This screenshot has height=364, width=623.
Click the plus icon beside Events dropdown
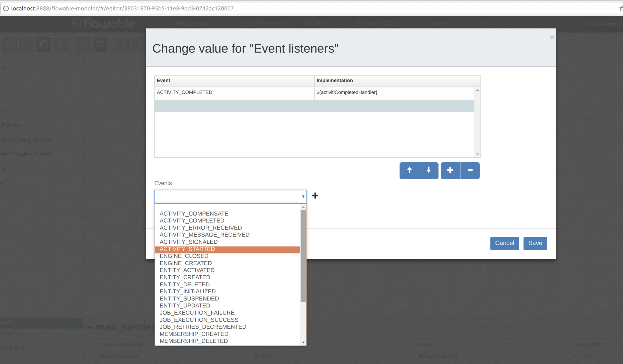(x=315, y=196)
